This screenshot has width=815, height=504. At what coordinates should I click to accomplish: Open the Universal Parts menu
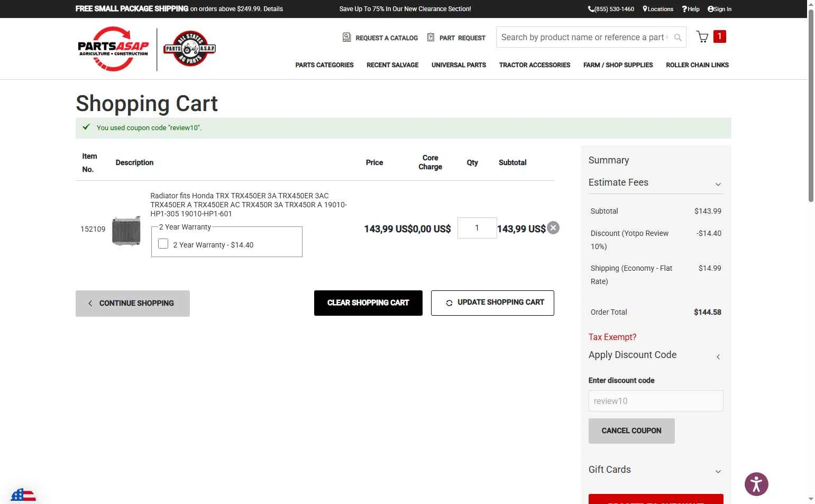pyautogui.click(x=459, y=65)
